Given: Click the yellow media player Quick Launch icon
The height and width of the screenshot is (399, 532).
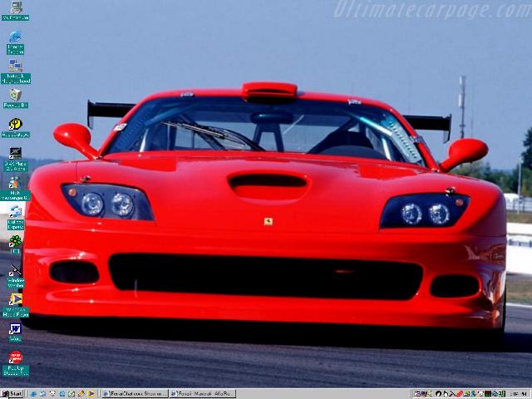Looking at the screenshot, I should pos(91,394).
